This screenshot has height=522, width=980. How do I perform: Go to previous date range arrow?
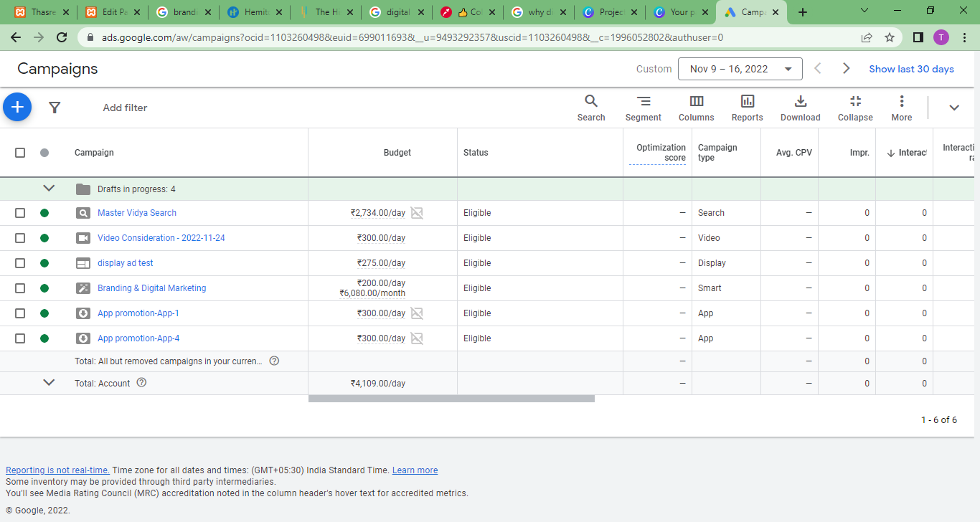(818, 69)
